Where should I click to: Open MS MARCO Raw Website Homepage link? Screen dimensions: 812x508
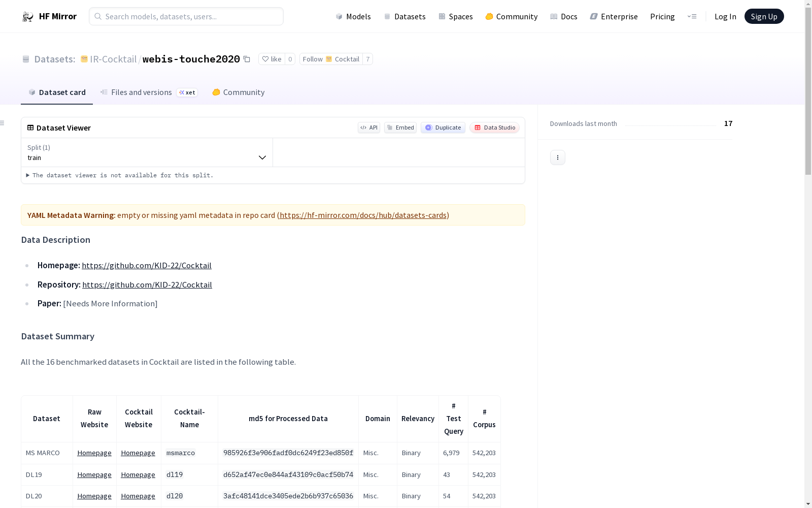tap(94, 453)
